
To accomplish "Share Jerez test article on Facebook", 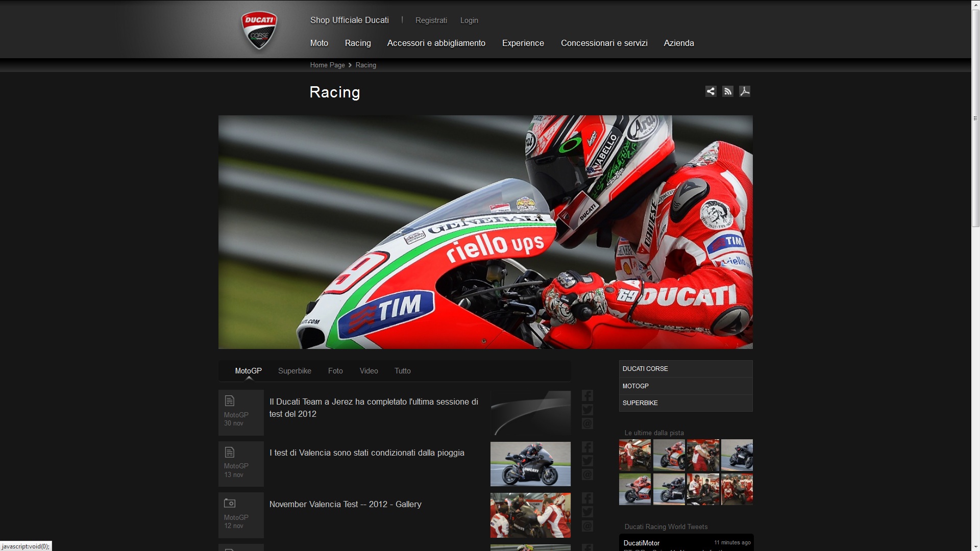I will click(587, 395).
